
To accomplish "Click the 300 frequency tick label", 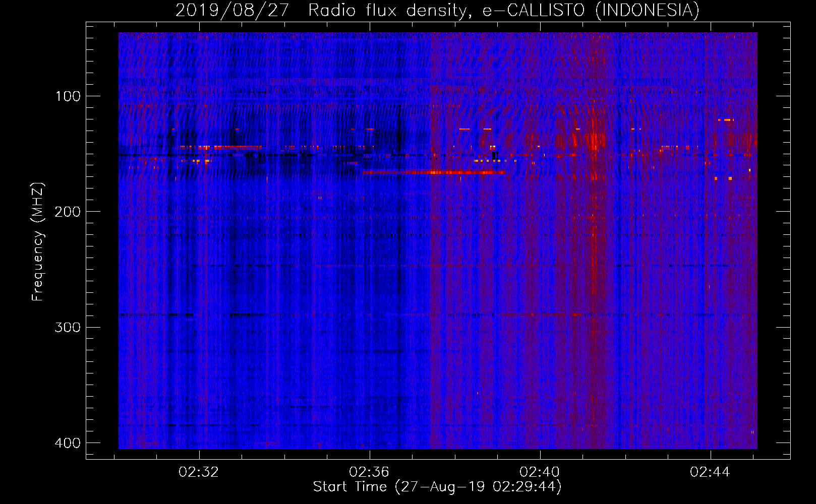I will pyautogui.click(x=68, y=328).
